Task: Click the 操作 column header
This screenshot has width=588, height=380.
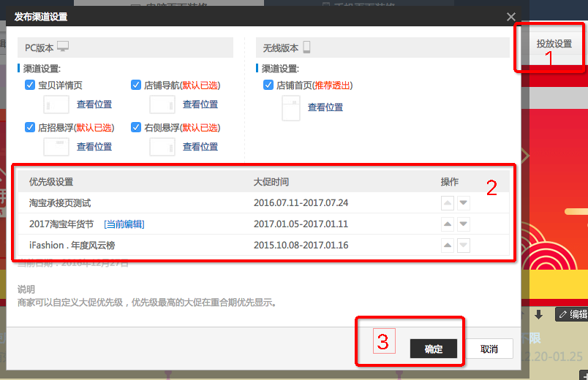Action: pos(449,182)
